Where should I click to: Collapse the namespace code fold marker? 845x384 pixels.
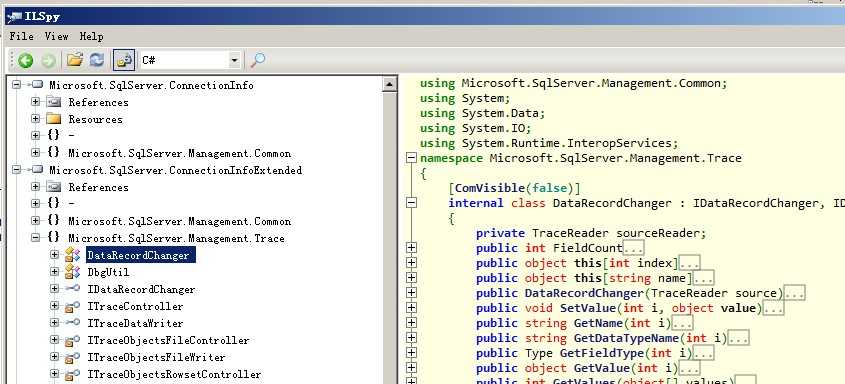pyautogui.click(x=411, y=158)
